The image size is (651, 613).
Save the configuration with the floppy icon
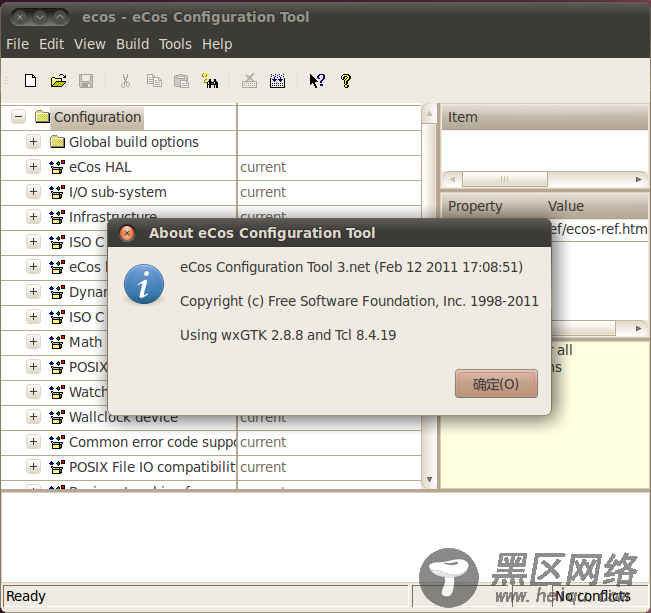tap(86, 81)
